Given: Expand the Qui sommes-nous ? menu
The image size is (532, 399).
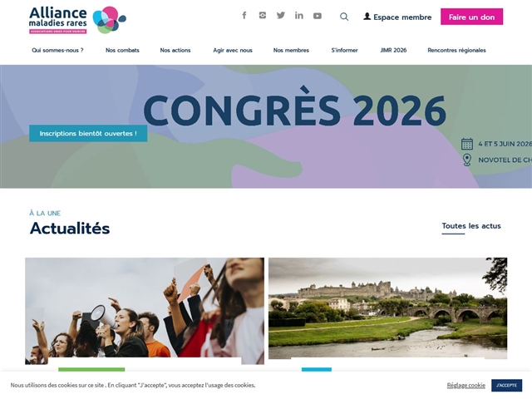Looking at the screenshot, I should point(57,50).
